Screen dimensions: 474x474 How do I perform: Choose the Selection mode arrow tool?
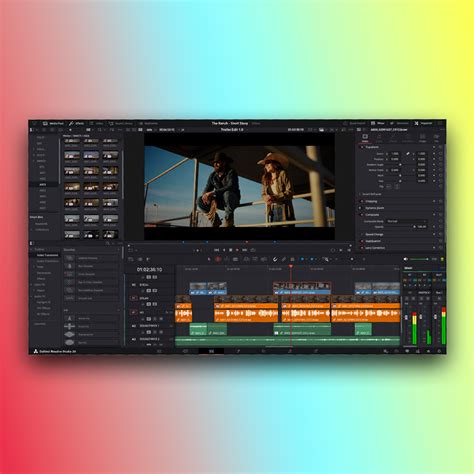209,259
